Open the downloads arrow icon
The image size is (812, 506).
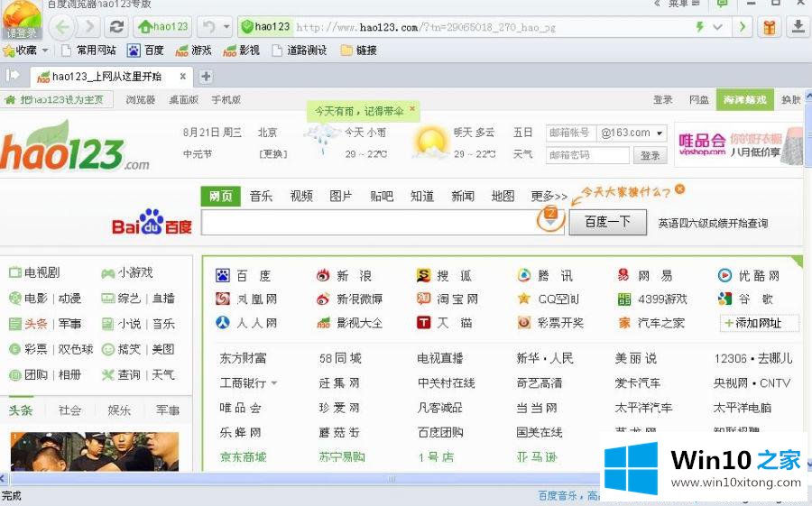[x=798, y=27]
